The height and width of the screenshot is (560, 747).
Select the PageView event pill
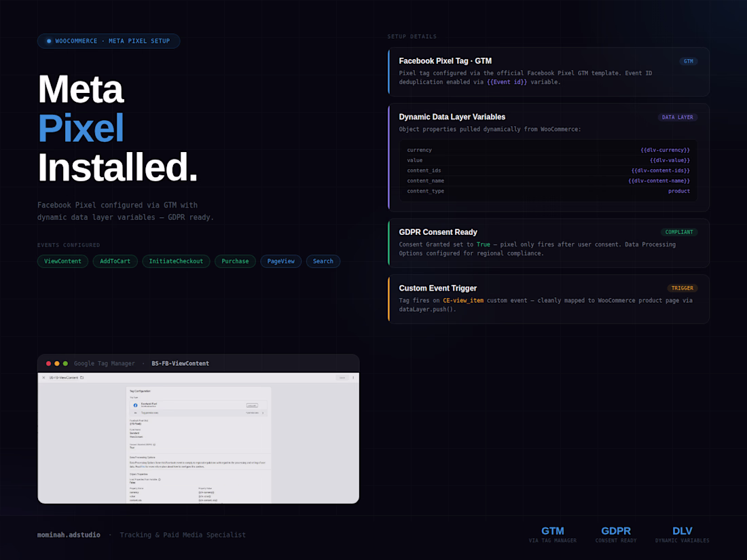click(x=281, y=261)
